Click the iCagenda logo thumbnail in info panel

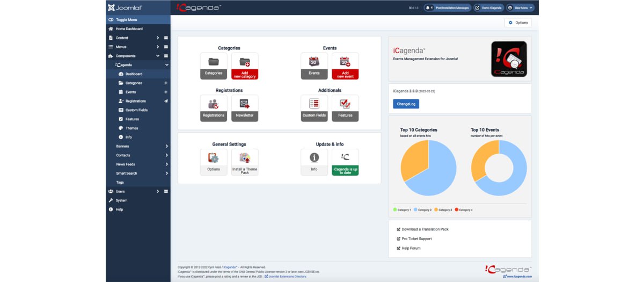click(509, 59)
